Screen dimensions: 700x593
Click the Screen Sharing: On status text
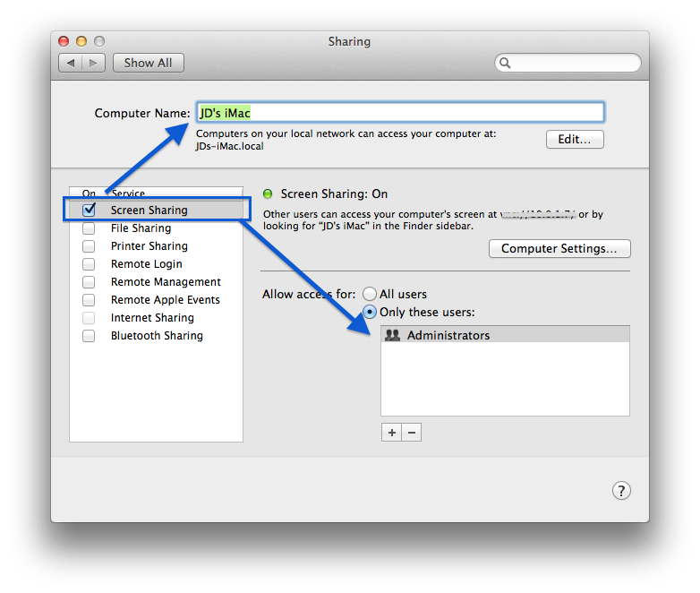pyautogui.click(x=334, y=194)
